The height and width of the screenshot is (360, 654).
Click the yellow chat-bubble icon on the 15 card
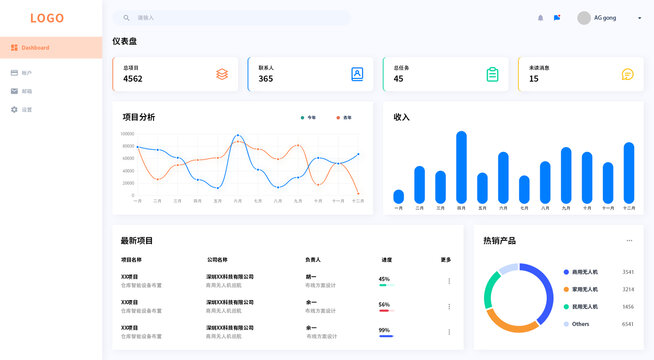tap(627, 74)
